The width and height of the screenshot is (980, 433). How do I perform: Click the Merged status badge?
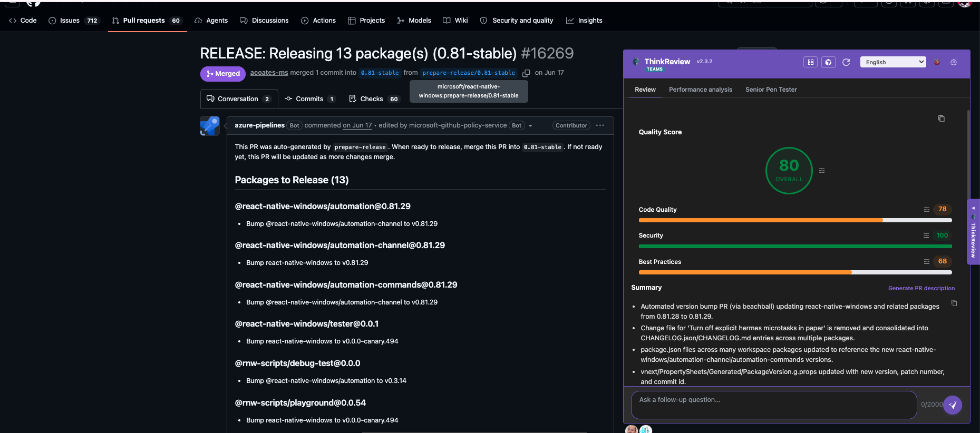223,74
